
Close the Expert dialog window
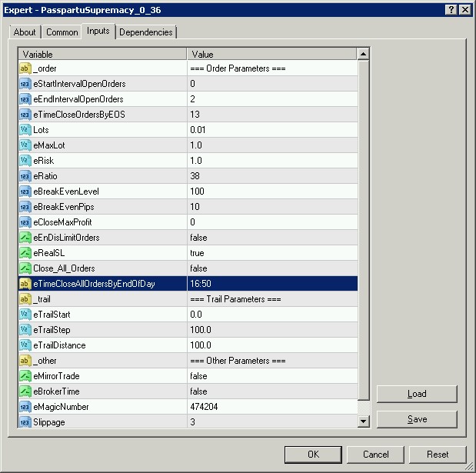coord(464,10)
